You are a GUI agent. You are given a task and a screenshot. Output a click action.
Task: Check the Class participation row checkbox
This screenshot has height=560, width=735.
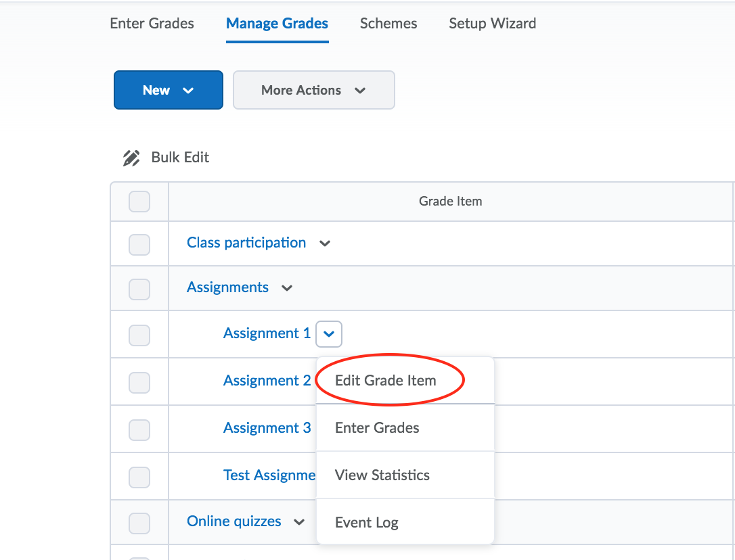click(x=139, y=244)
